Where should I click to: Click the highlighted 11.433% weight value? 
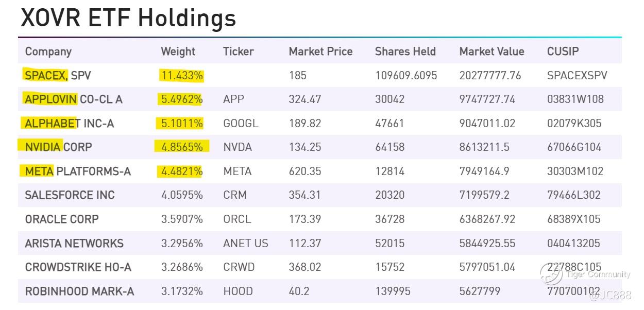click(182, 76)
